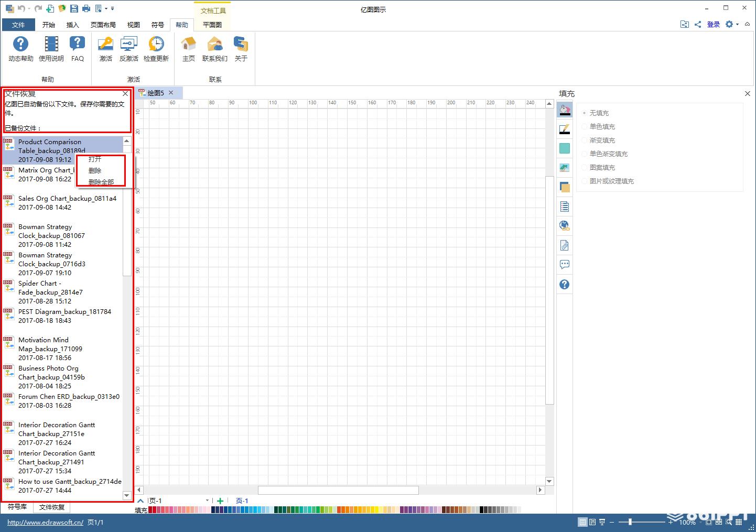Click the FAQ ribbon icon
The image size is (756, 532).
click(x=78, y=49)
